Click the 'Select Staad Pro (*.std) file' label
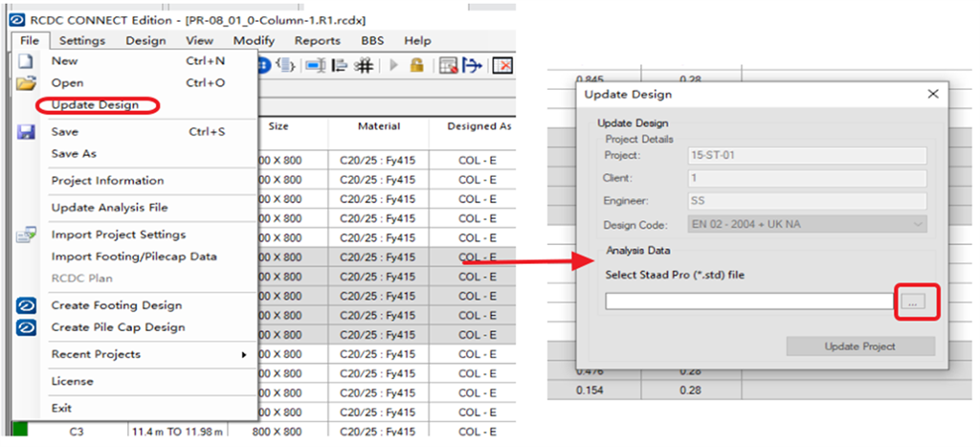Screen dimensions: 980x447 675,275
